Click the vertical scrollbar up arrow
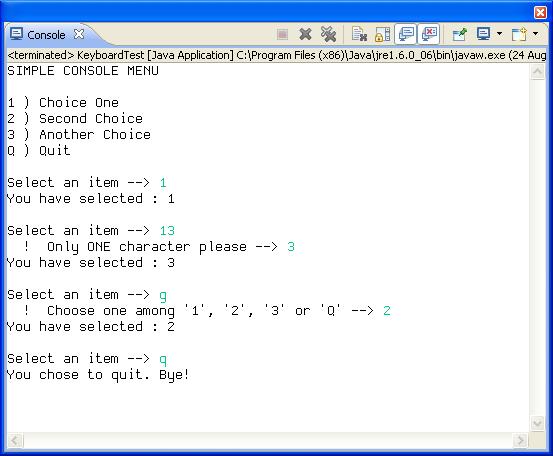Viewport: 553px width, 456px height. (x=537, y=72)
